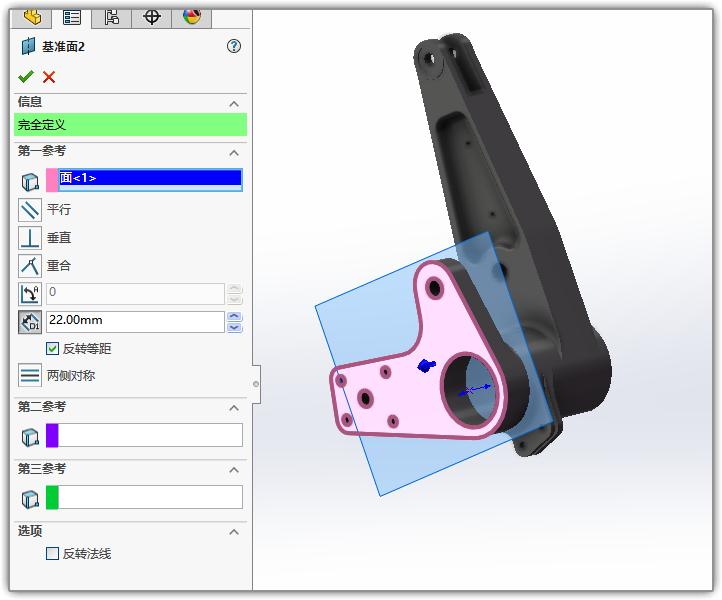722x600 pixels.
Task: Click the purple second reference color swatch
Action: pyautogui.click(x=52, y=435)
